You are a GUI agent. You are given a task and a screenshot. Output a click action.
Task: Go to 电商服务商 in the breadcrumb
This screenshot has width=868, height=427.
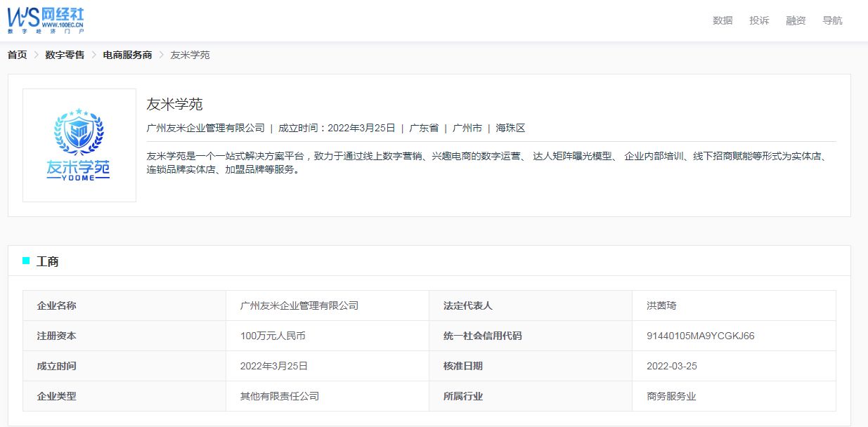127,55
